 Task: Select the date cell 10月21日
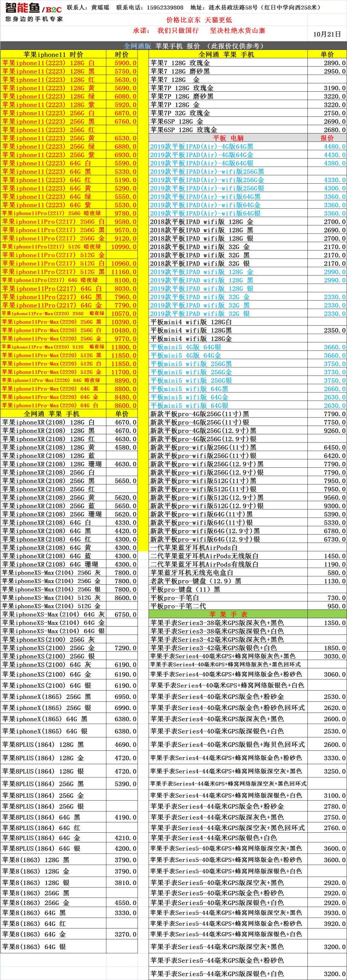(327, 34)
